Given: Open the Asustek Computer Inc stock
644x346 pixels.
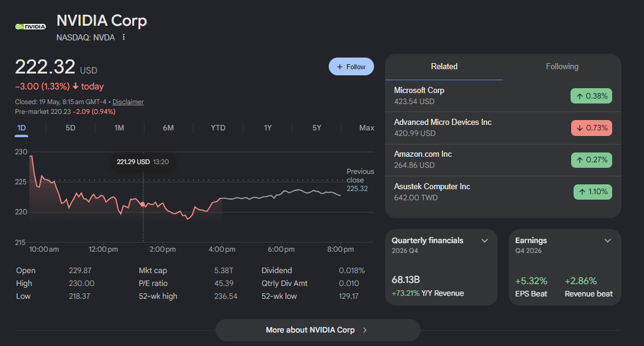Looking at the screenshot, I should (503, 192).
